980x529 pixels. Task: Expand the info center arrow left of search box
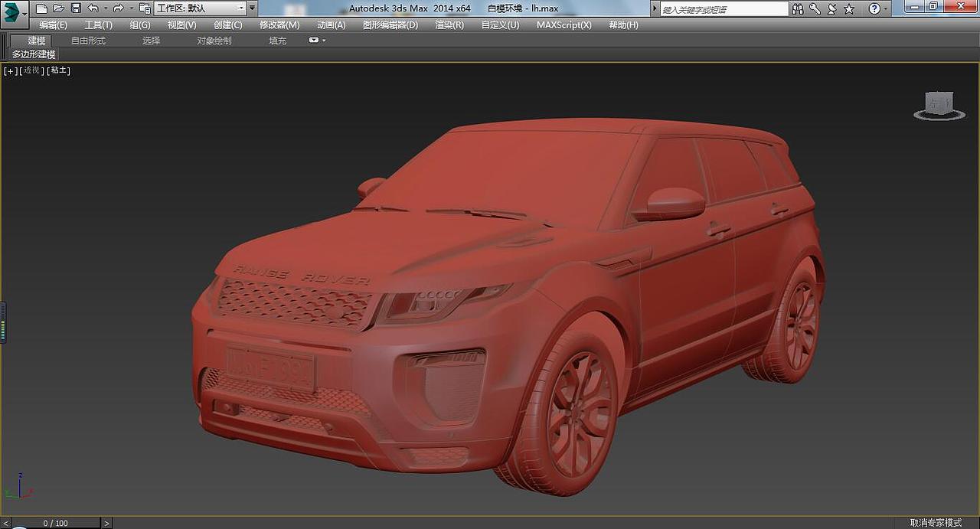pyautogui.click(x=655, y=8)
